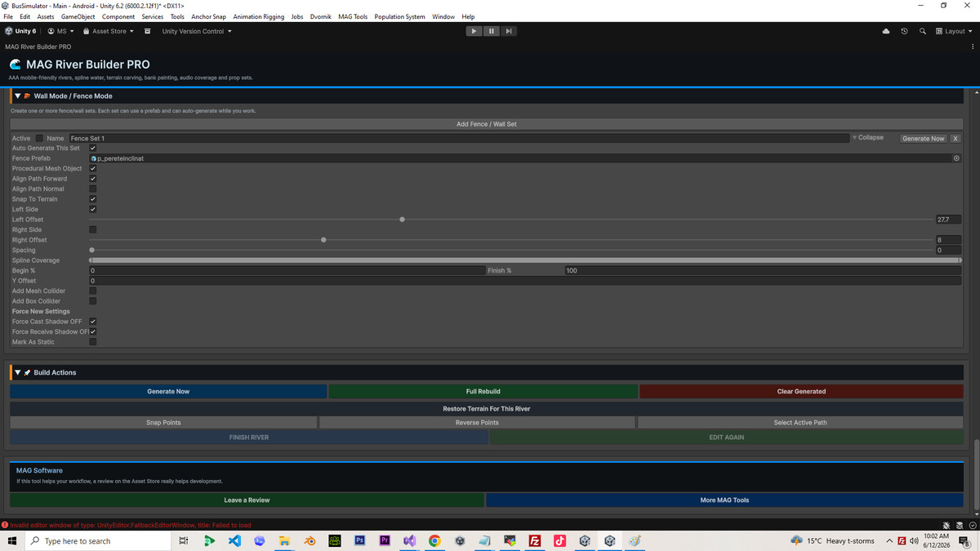The width and height of the screenshot is (980, 551).
Task: Click the Spacing slider handle
Action: (91, 250)
